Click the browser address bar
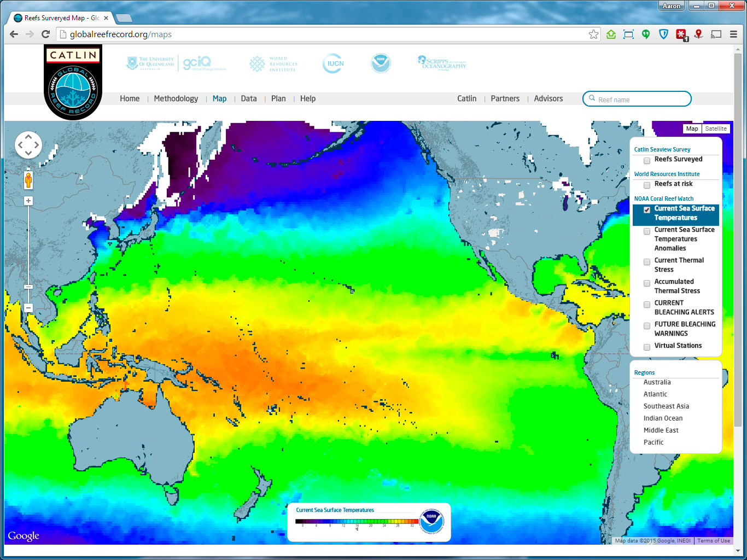 click(328, 34)
